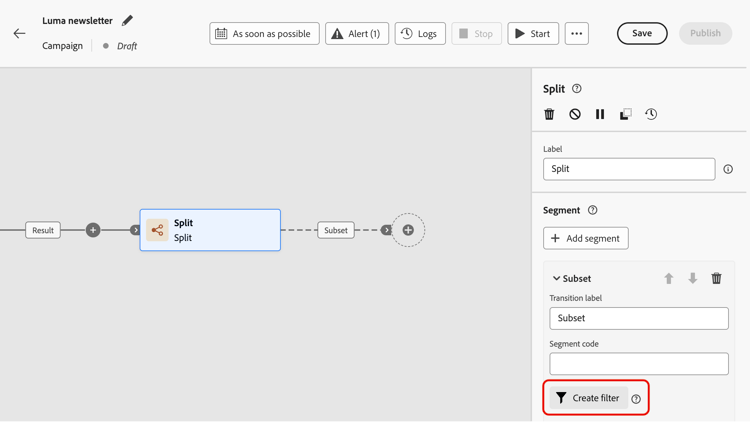Pause the Split activity

point(600,114)
